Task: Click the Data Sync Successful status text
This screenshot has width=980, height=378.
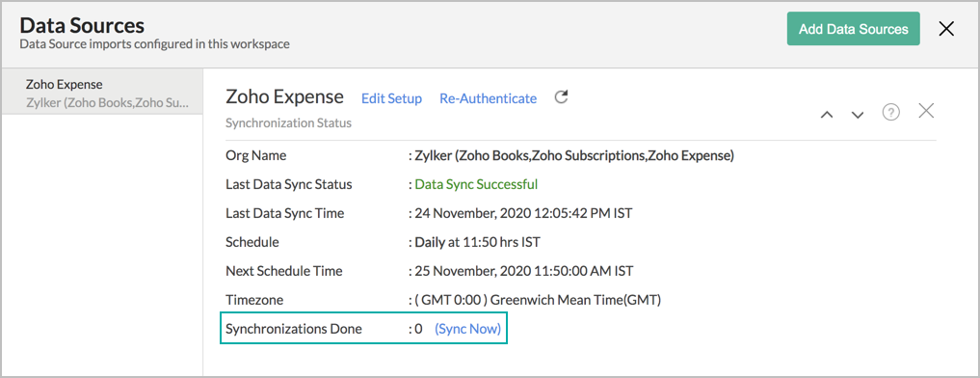Action: [476, 184]
